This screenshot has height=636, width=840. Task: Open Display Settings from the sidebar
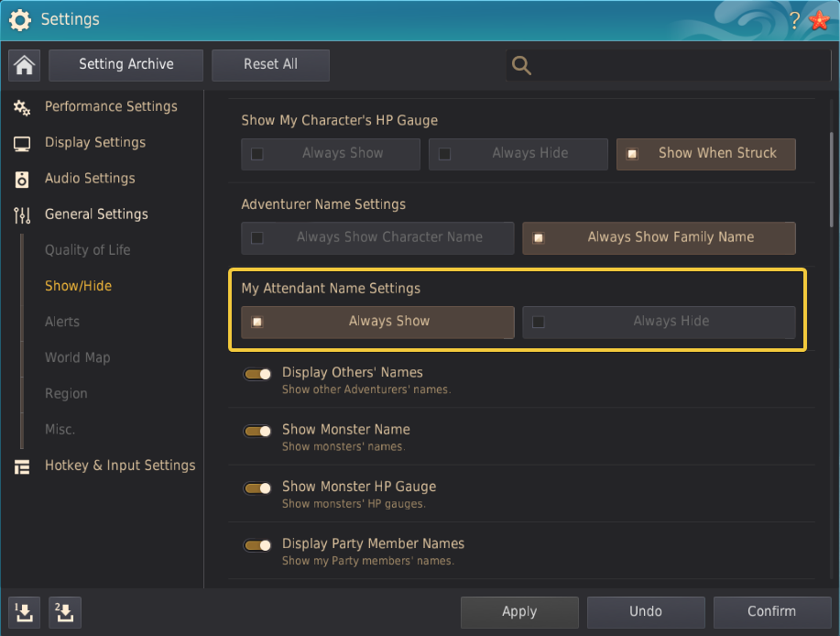[x=94, y=142]
